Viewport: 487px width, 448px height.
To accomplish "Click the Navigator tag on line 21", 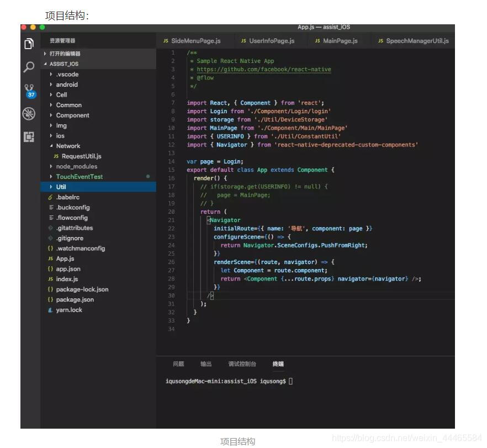I will click(225, 220).
